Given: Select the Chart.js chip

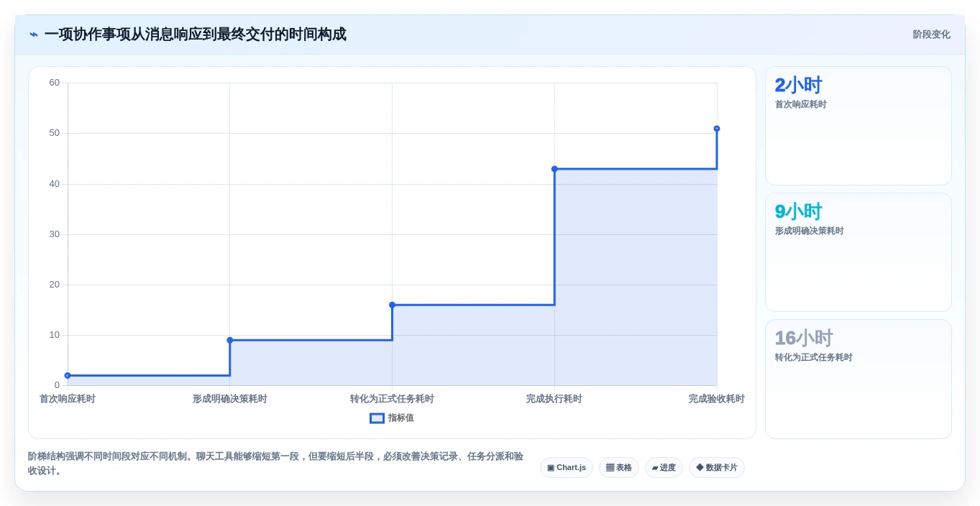Looking at the screenshot, I should 567,468.
